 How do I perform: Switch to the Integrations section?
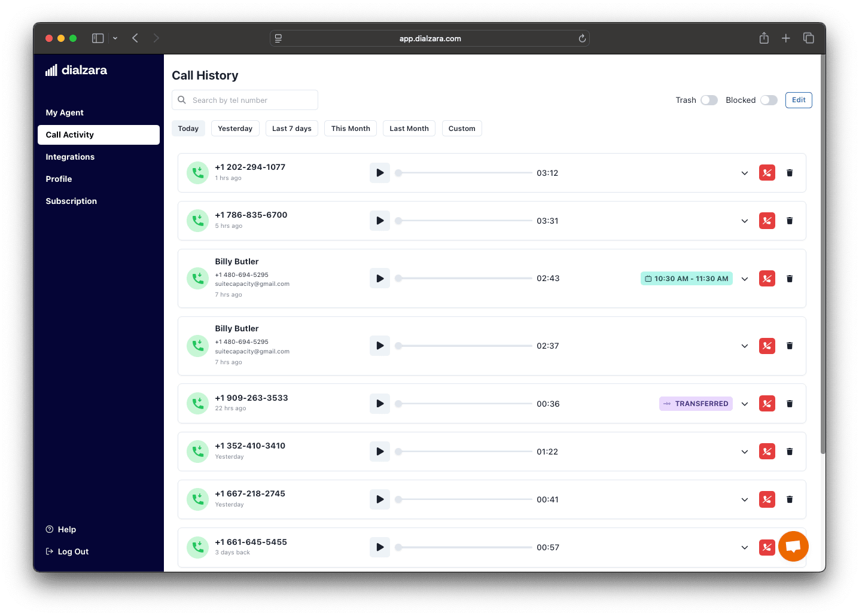point(70,157)
